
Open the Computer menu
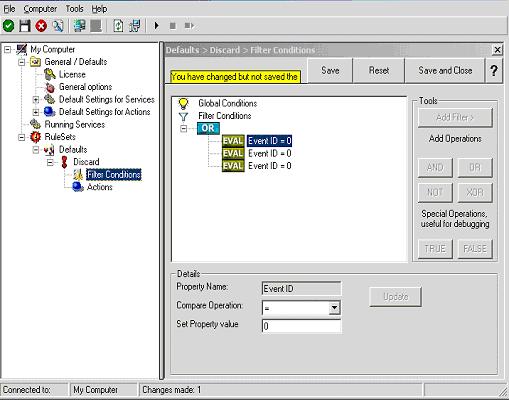point(40,9)
